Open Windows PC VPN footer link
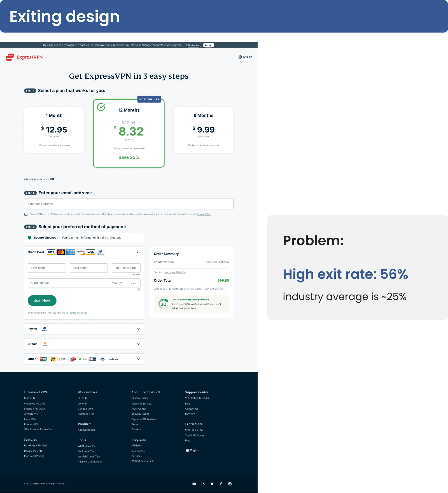This screenshot has width=448, height=493. (x=34, y=404)
